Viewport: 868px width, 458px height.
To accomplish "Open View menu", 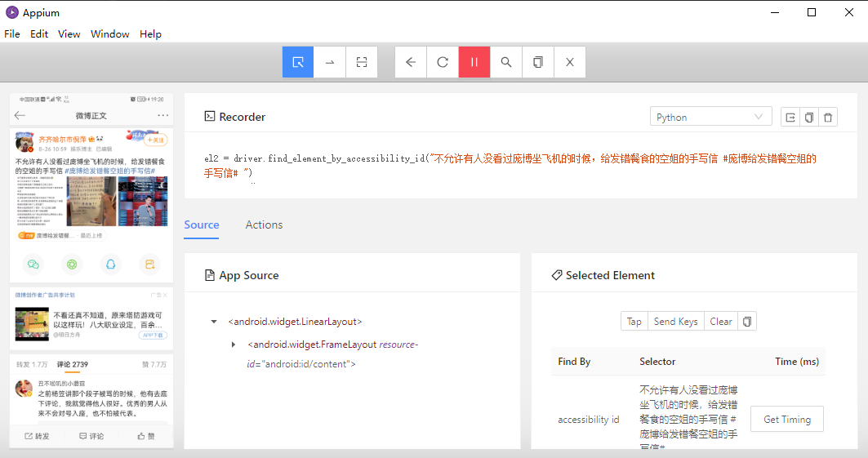I will click(69, 33).
